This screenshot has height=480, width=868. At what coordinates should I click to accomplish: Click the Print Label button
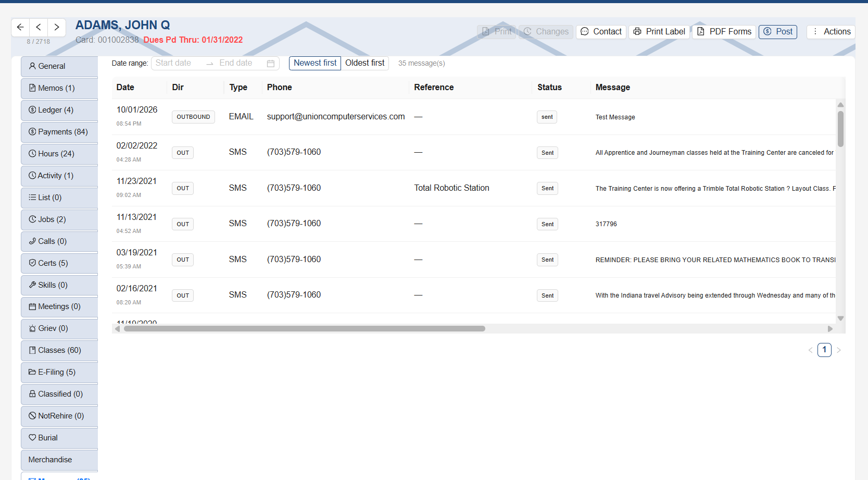coord(659,32)
